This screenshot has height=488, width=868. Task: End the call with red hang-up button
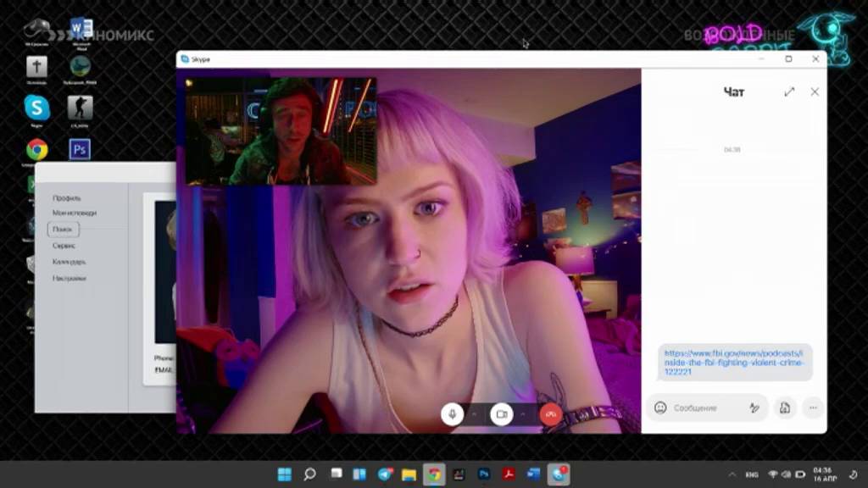550,413
